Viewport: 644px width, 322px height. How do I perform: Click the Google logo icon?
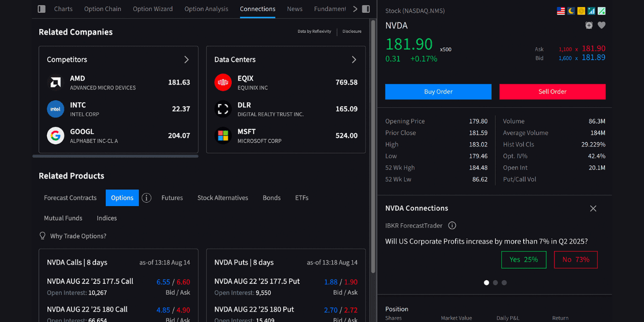point(55,136)
